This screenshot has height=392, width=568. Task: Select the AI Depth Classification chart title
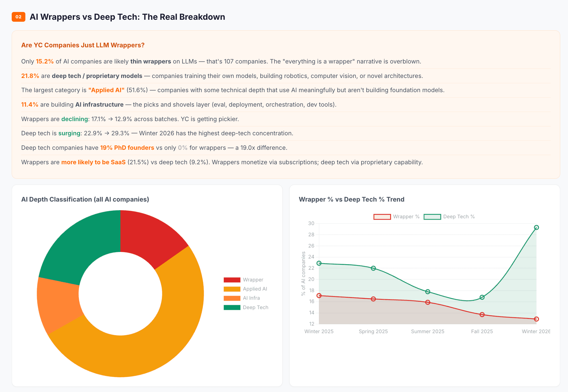click(x=85, y=199)
